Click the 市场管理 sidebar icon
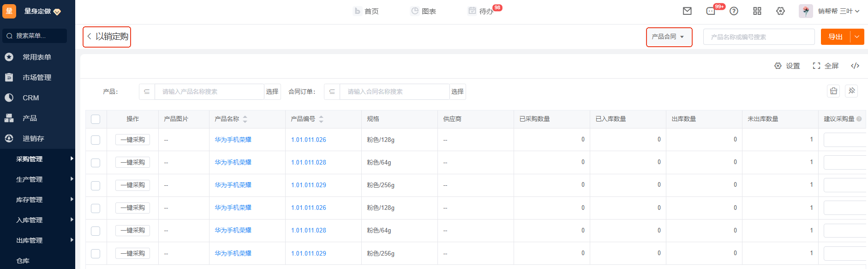The image size is (868, 269). (9, 77)
